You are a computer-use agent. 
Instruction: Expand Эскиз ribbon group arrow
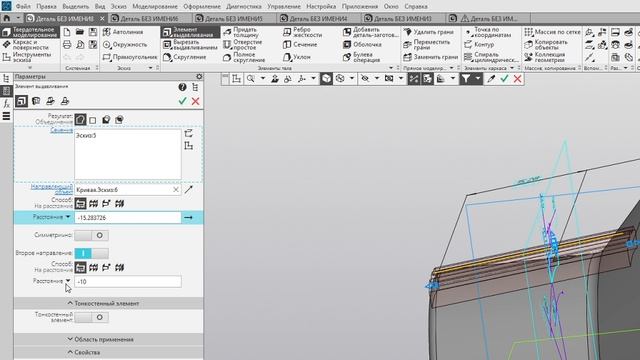click(150, 68)
